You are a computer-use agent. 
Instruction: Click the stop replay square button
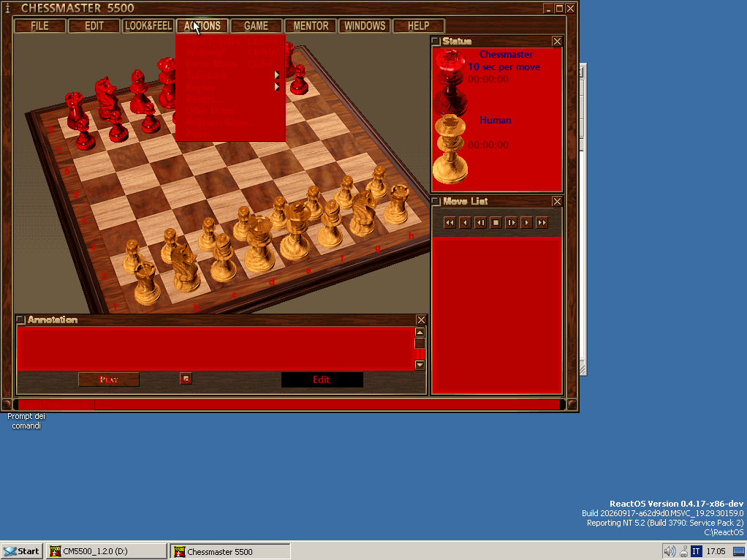pos(496,222)
